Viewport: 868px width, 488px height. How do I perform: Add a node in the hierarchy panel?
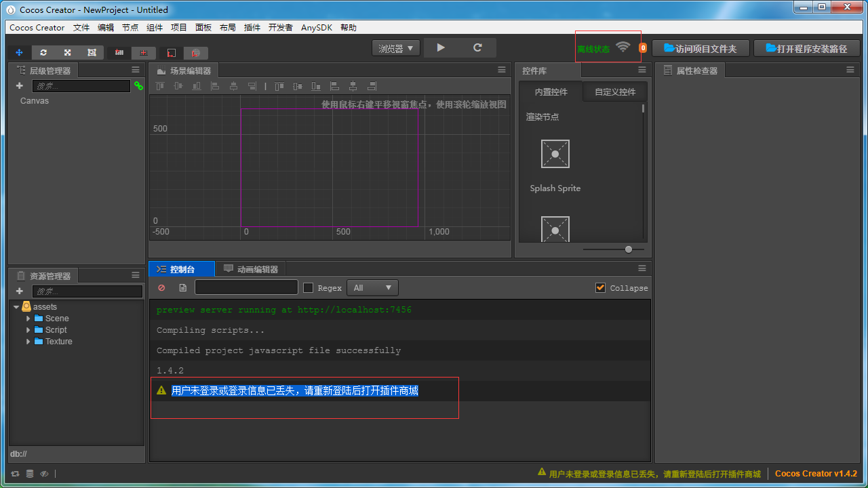point(19,86)
